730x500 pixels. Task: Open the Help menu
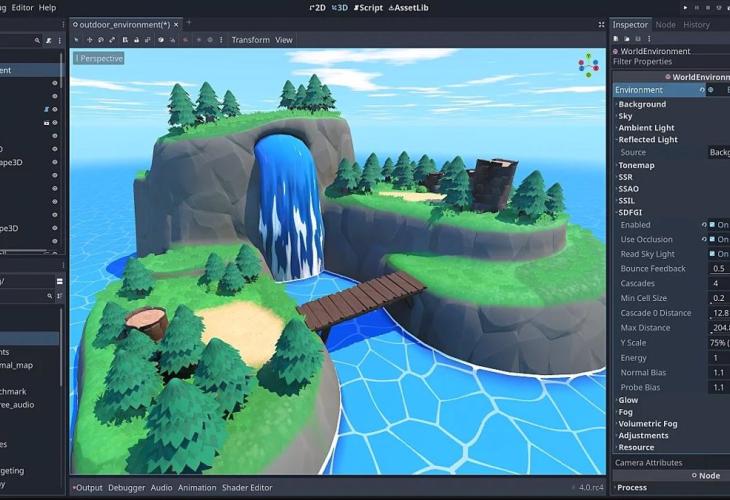point(47,8)
